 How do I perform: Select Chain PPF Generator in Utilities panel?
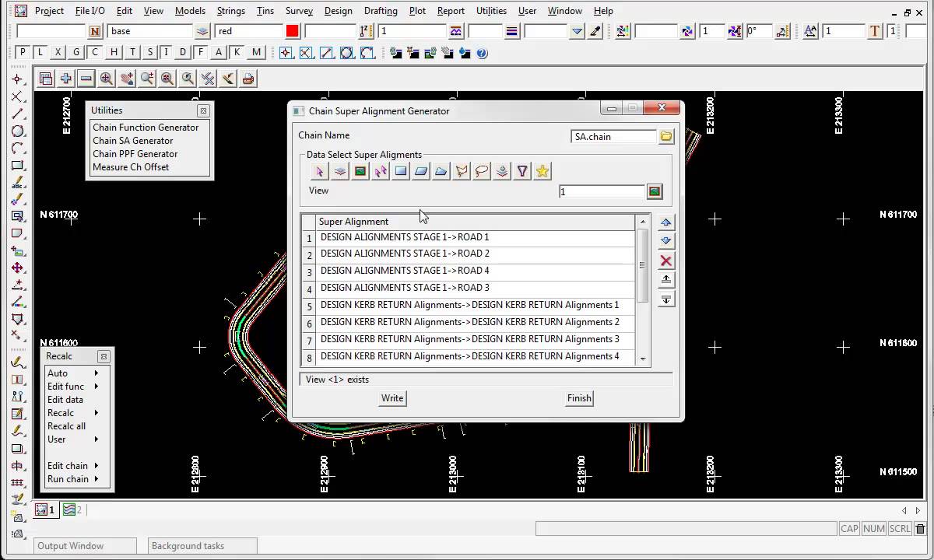135,154
